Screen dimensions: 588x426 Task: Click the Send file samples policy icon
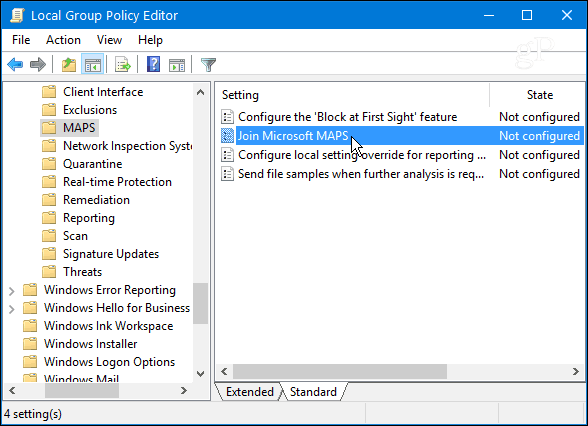point(227,174)
